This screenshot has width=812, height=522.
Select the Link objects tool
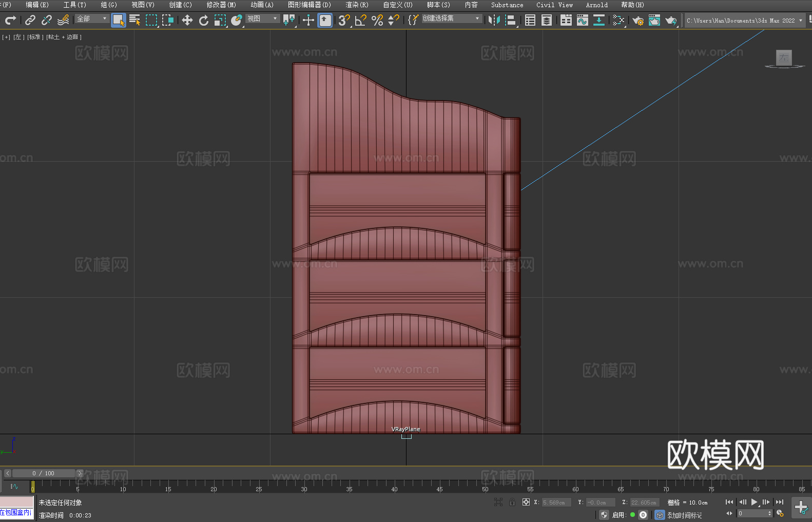pyautogui.click(x=30, y=20)
